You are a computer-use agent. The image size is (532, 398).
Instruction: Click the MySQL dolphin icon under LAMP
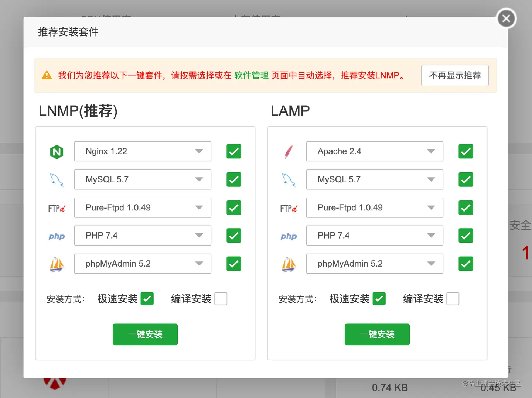(289, 179)
